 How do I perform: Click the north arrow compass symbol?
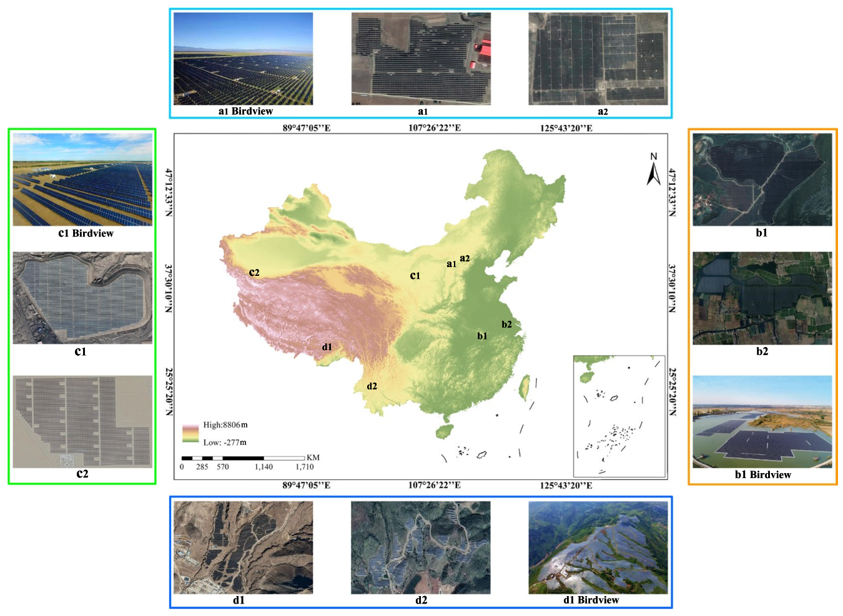pos(653,170)
